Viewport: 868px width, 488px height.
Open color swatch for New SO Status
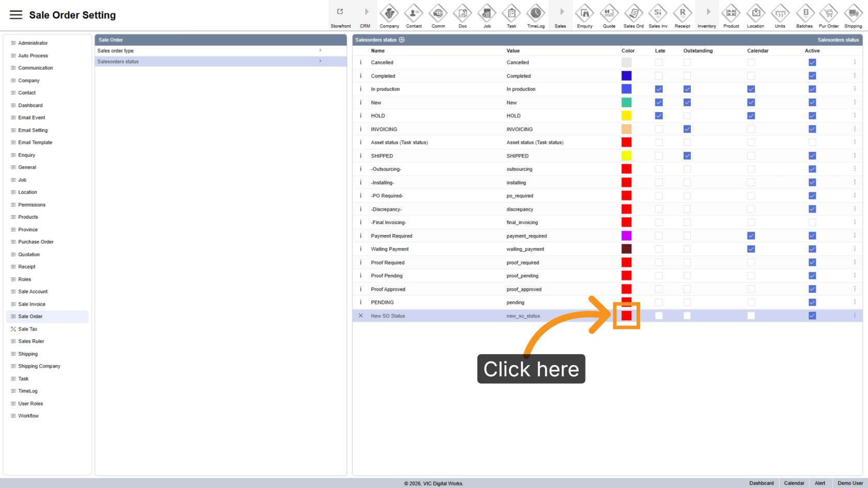(626, 316)
